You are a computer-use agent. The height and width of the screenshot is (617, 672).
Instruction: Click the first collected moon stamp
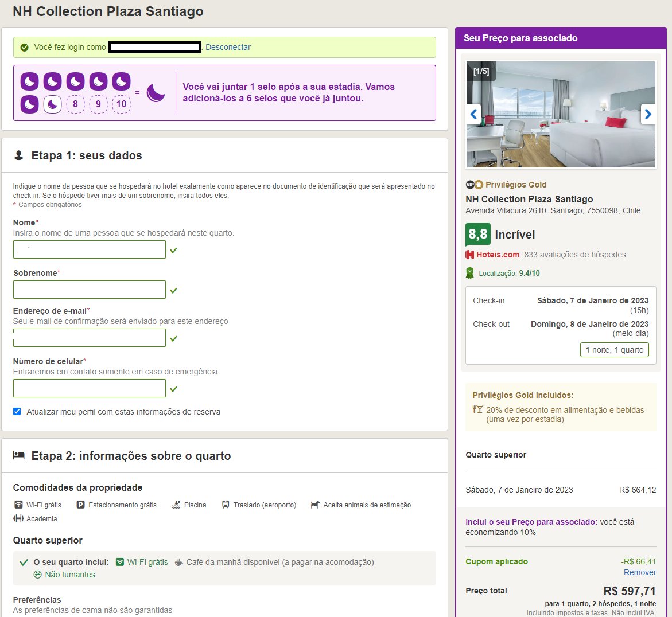click(30, 81)
